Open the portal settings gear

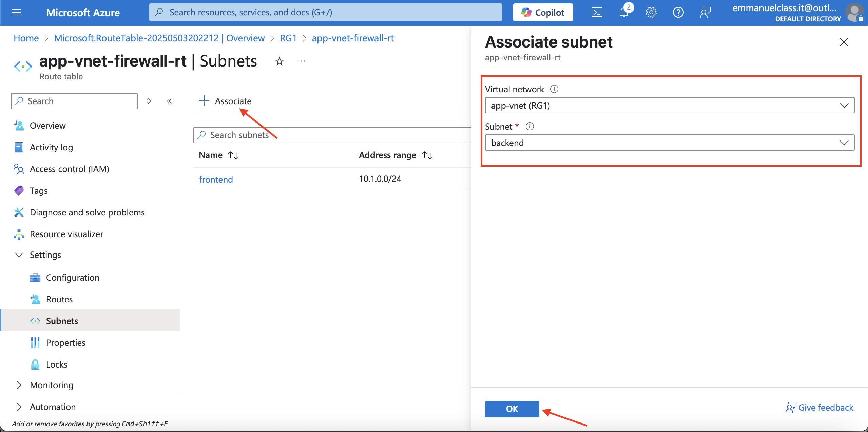[651, 13]
